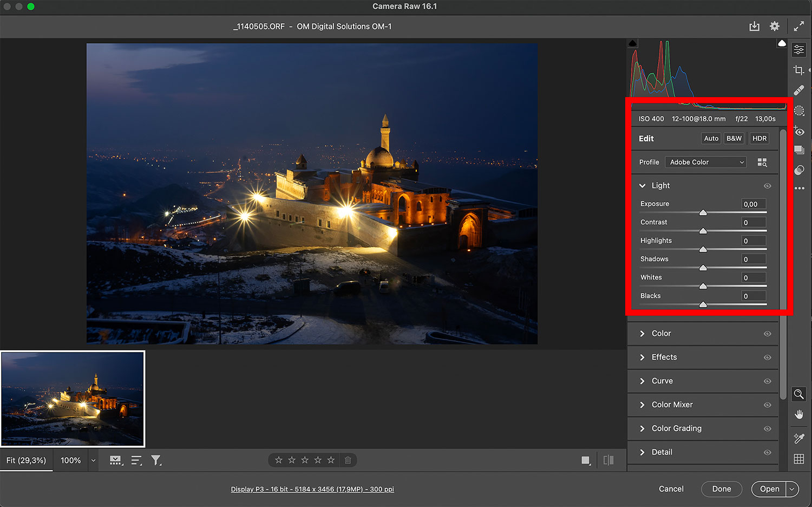Screen dimensions: 812x507
Task: Open the Adobe Color profile dropdown
Action: [x=706, y=162]
